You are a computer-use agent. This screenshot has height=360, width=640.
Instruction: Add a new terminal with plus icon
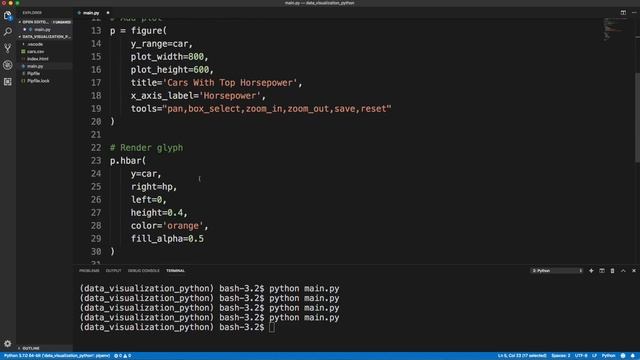tap(591, 271)
